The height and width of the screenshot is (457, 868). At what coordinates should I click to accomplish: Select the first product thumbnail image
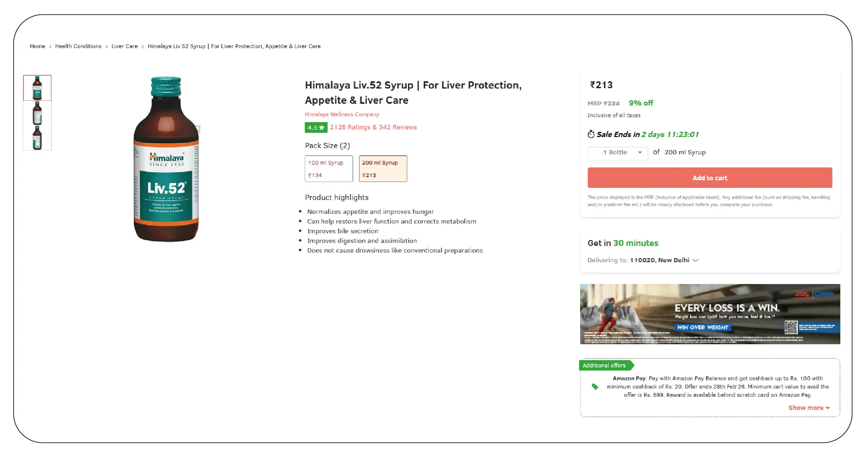tap(37, 88)
